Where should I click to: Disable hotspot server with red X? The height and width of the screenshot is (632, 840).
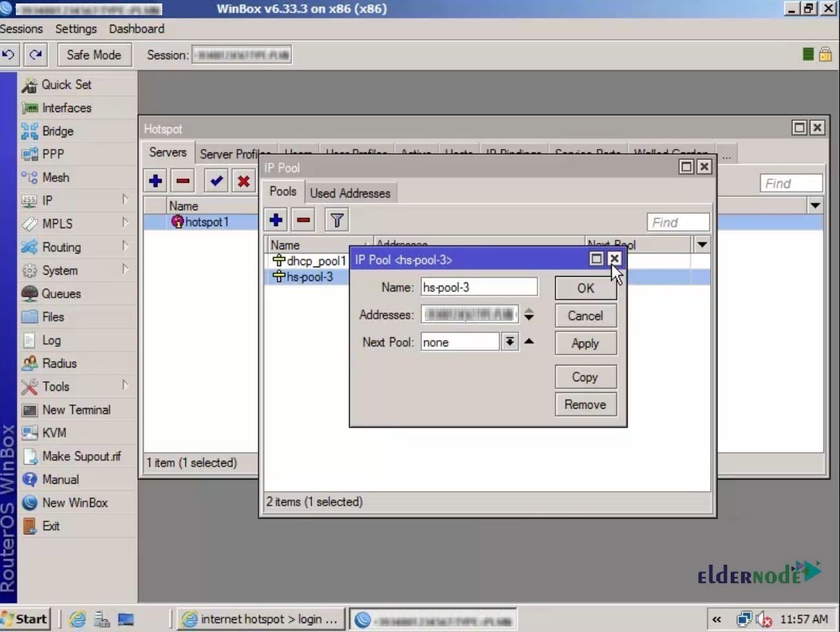(x=243, y=181)
